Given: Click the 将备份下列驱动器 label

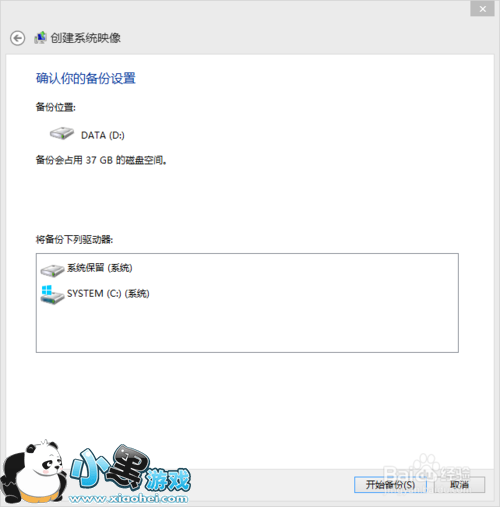Looking at the screenshot, I should click(x=74, y=239).
